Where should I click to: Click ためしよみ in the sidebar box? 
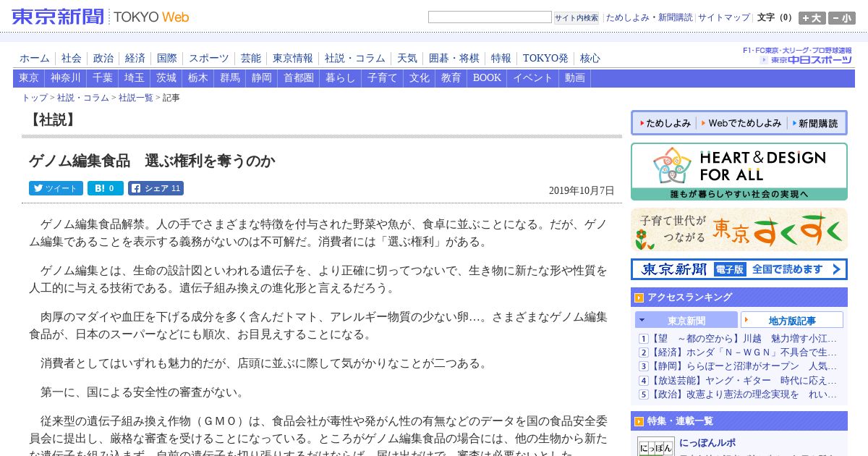click(x=665, y=123)
